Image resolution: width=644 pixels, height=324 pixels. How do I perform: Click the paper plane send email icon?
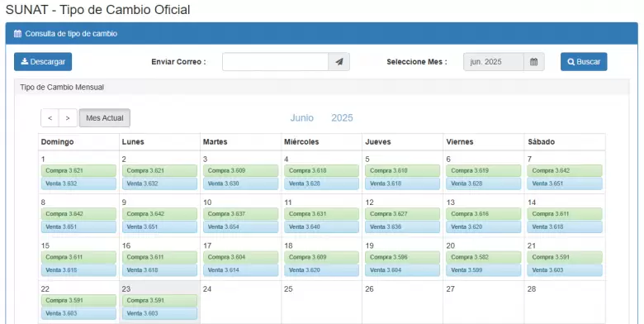(x=339, y=62)
